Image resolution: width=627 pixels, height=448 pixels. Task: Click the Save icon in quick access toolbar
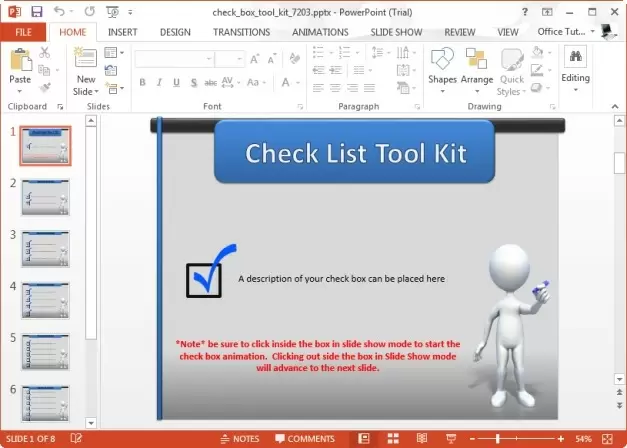click(x=36, y=12)
